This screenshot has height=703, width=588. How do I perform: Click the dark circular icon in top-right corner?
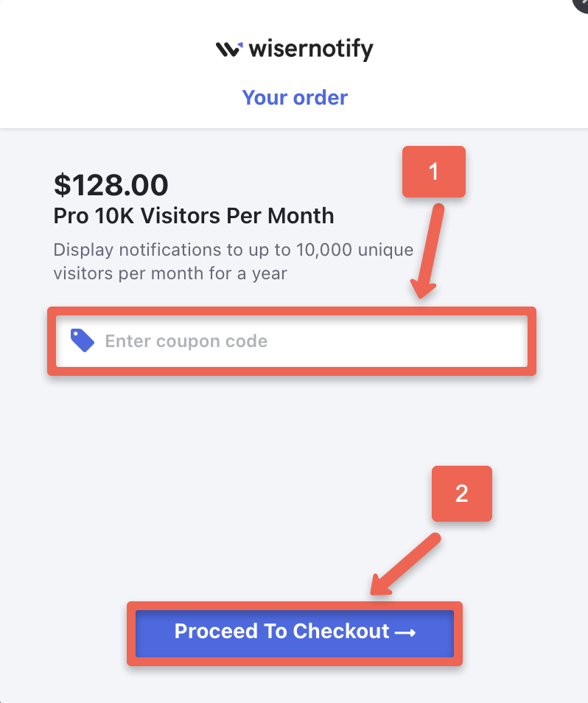click(x=581, y=6)
